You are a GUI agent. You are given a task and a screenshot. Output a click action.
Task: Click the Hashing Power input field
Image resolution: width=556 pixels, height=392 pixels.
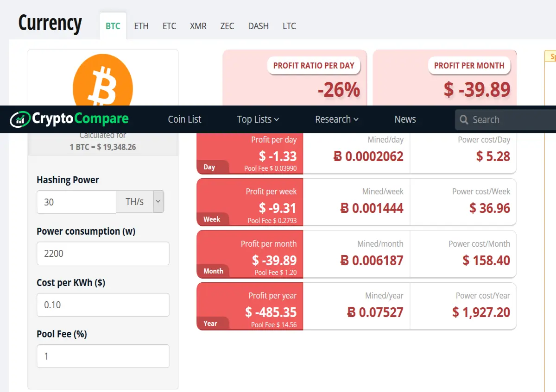point(76,202)
